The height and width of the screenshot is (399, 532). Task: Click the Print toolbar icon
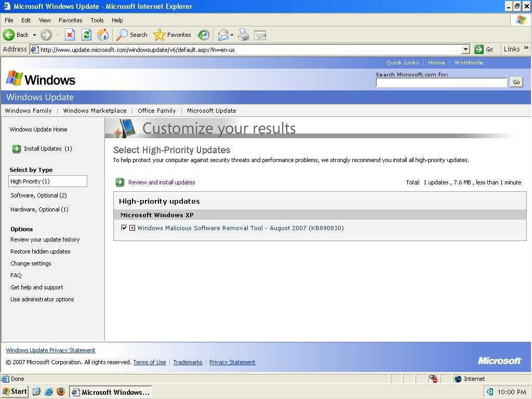[243, 35]
